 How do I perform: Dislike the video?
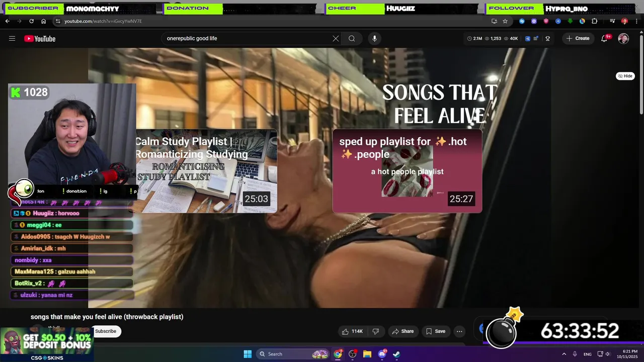tap(375, 331)
